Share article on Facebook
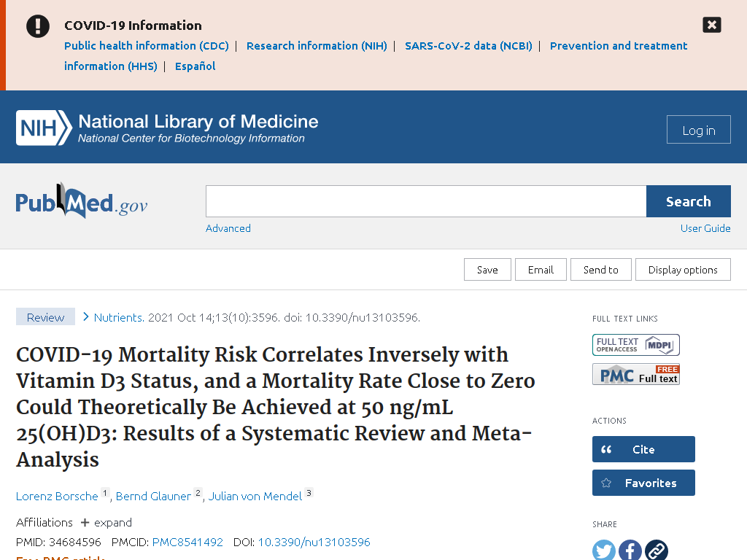 click(630, 551)
